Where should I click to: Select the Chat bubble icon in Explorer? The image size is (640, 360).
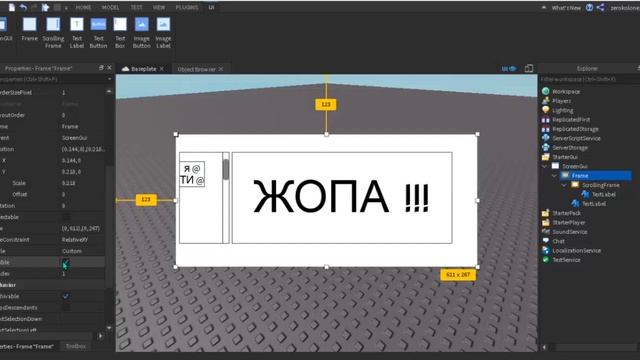[x=546, y=241]
